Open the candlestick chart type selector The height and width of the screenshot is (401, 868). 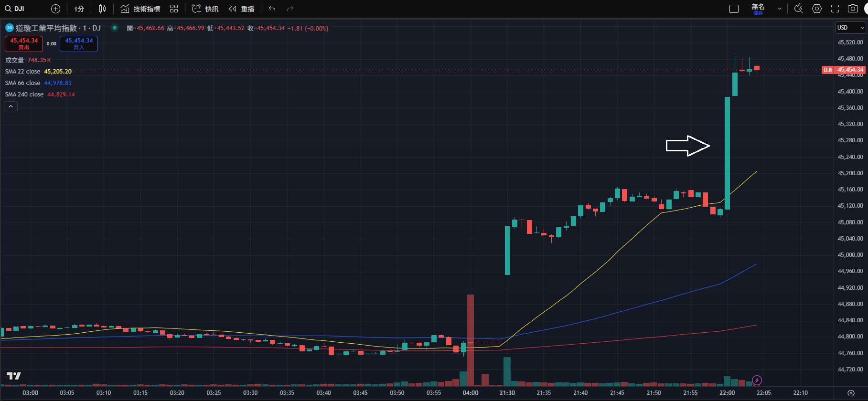(x=102, y=9)
